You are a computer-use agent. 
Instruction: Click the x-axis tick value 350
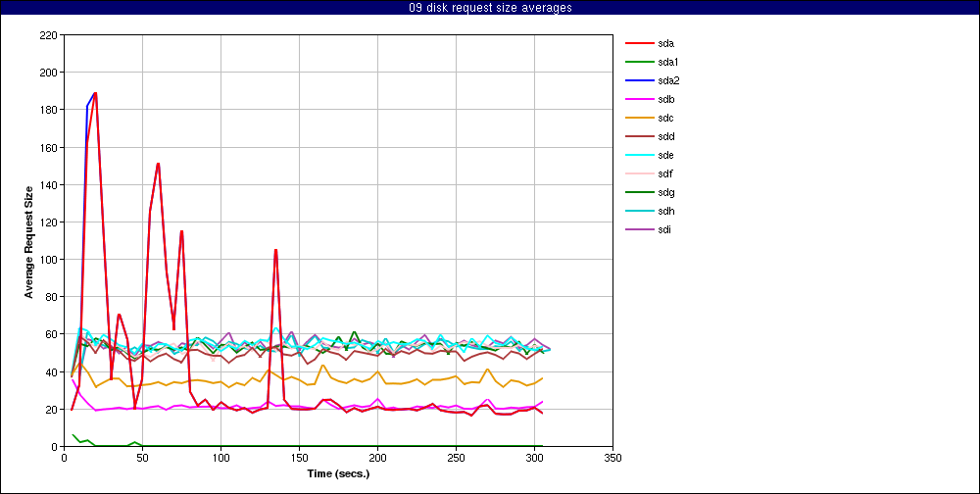pos(613,457)
